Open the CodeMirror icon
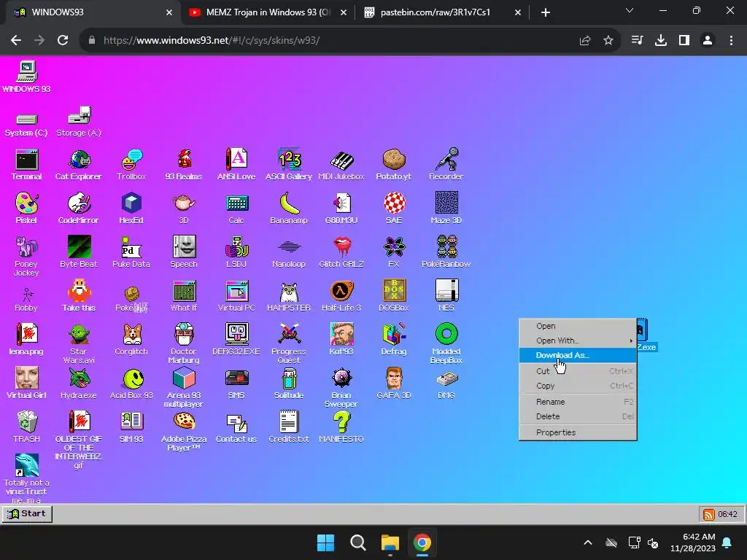 (x=79, y=208)
